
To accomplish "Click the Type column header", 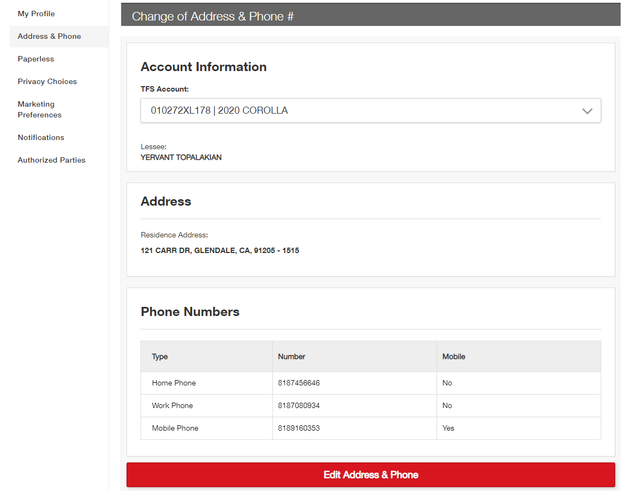I will pos(160,356).
